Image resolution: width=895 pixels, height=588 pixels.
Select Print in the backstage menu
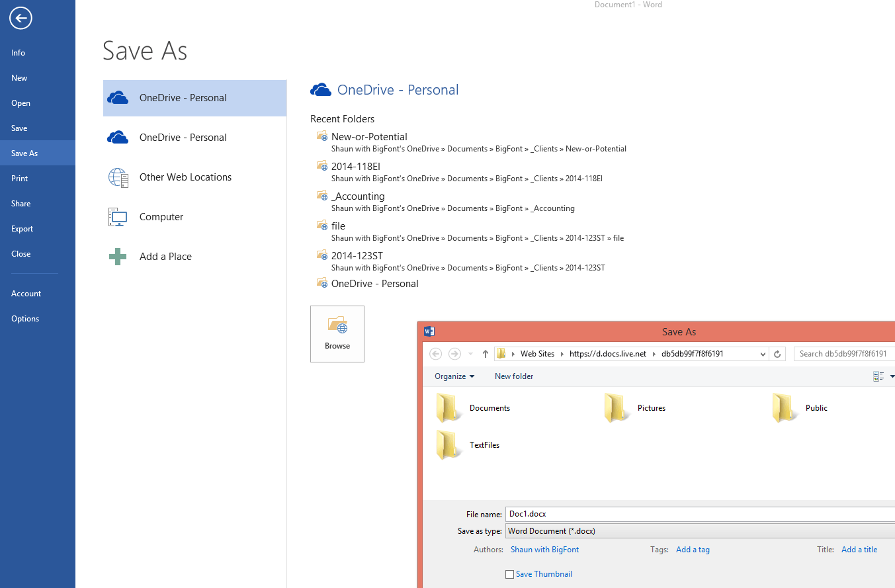[x=38, y=179]
